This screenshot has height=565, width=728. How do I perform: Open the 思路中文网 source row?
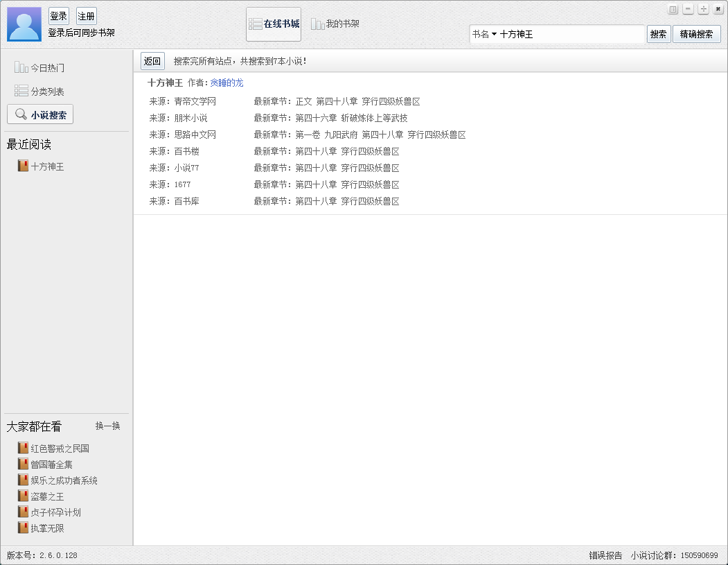pos(308,134)
